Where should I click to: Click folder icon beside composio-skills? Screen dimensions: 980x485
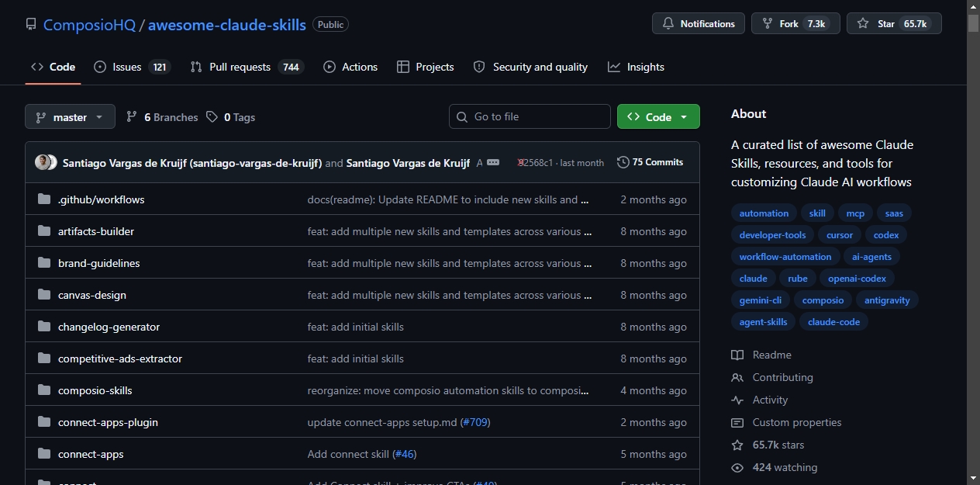point(44,390)
